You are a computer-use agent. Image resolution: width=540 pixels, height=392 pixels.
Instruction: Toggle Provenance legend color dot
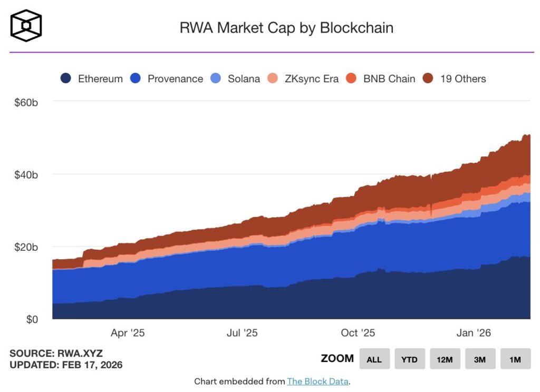136,79
